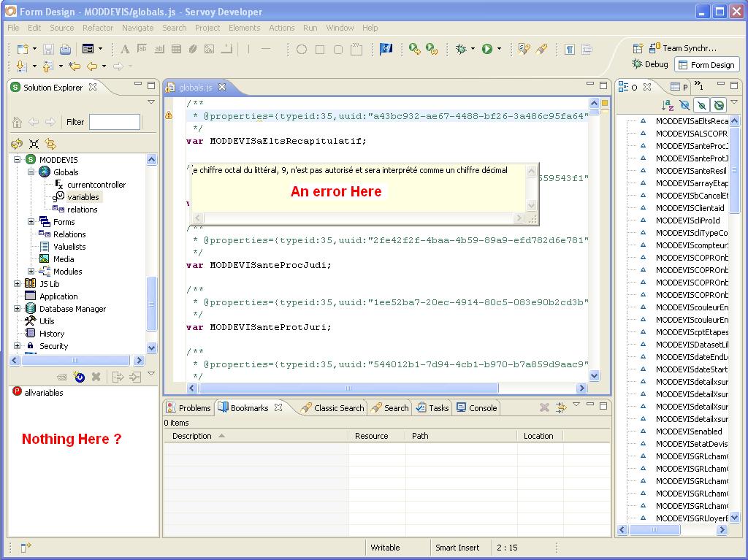Click the Home icon in Solution Explorer
Image resolution: width=748 pixels, height=560 pixels.
click(x=18, y=122)
